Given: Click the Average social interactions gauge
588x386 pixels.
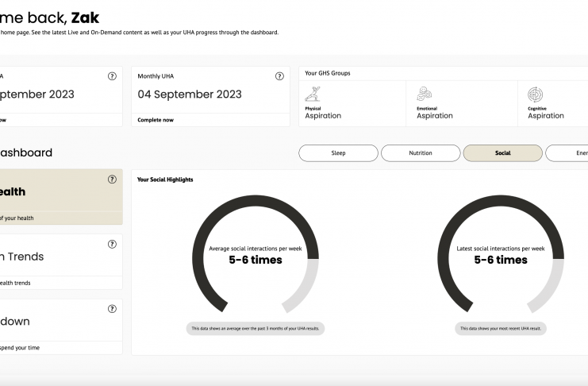Looking at the screenshot, I should (256, 255).
